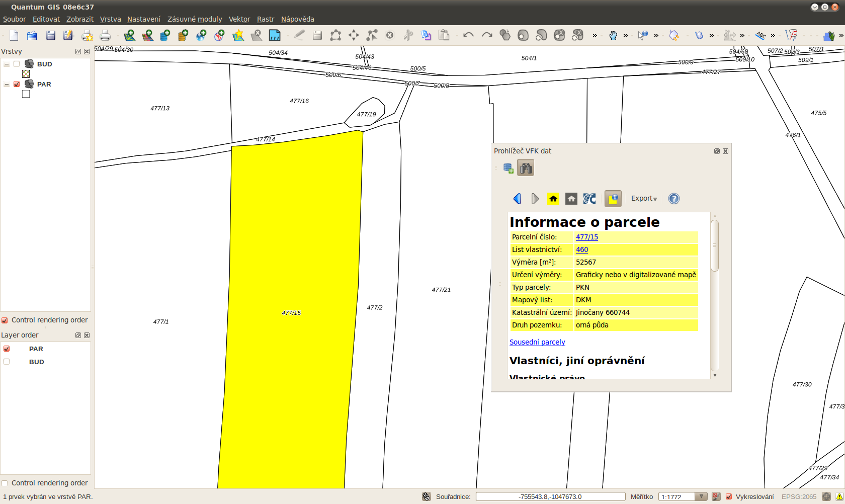Click Move Feature arrows icon
Image resolution: width=845 pixels, height=504 pixels.
point(354,35)
